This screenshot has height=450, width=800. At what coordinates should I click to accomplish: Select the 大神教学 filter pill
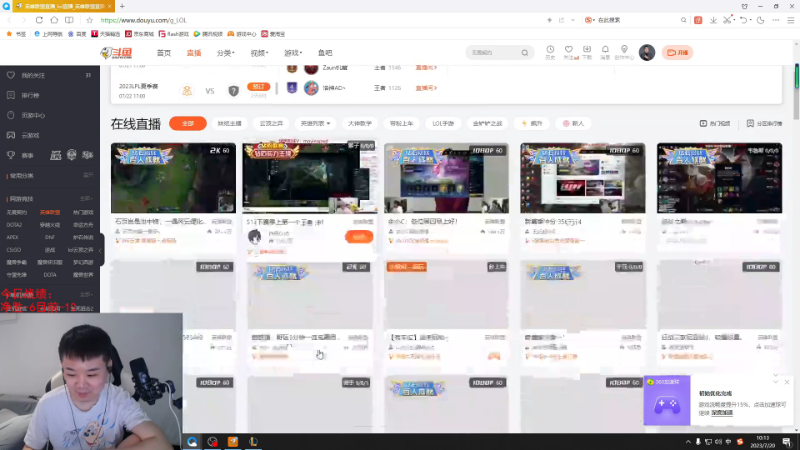click(360, 123)
